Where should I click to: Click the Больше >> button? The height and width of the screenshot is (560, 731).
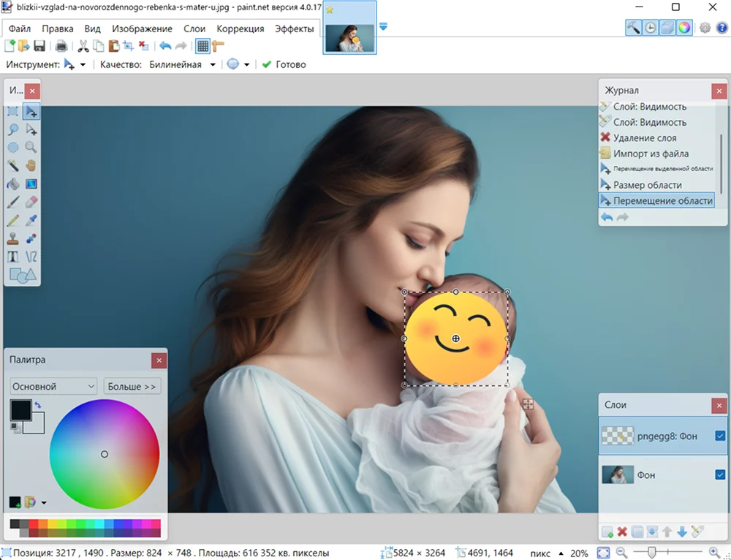coord(132,387)
